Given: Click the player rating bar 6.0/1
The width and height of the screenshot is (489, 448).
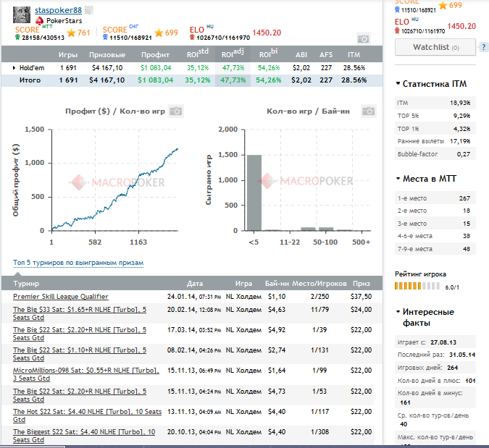Looking at the screenshot, I should (x=417, y=286).
